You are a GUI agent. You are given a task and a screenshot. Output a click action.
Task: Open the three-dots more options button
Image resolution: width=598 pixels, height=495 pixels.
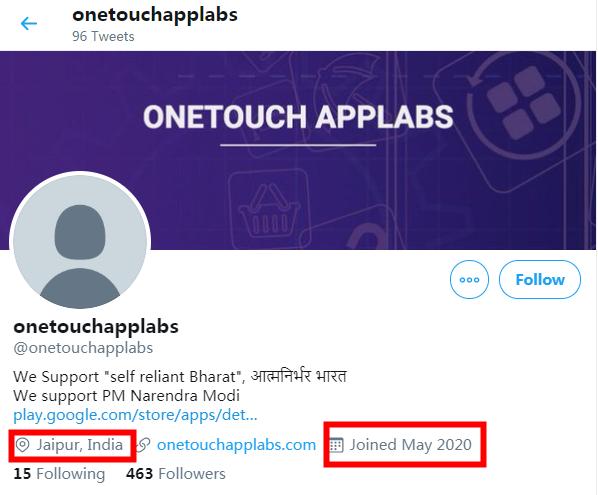tap(469, 280)
